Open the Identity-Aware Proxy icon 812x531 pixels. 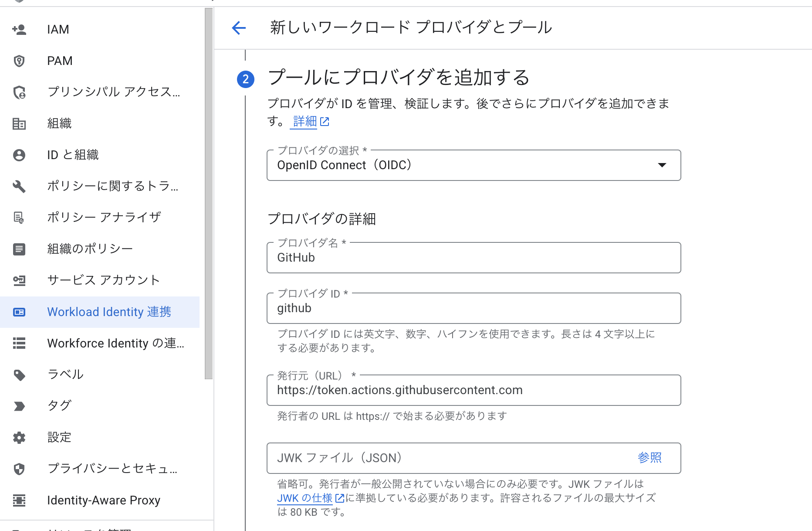(x=19, y=500)
